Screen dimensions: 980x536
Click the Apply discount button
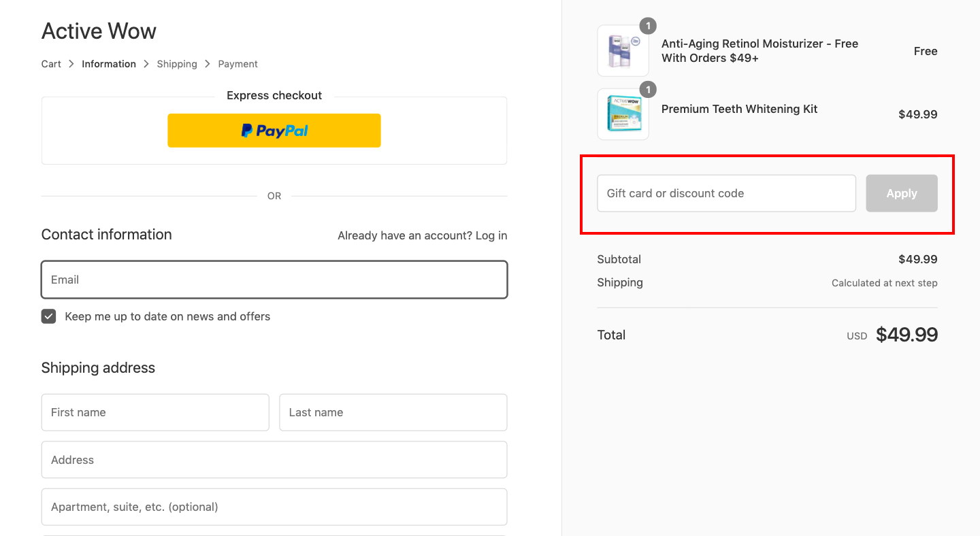click(902, 193)
